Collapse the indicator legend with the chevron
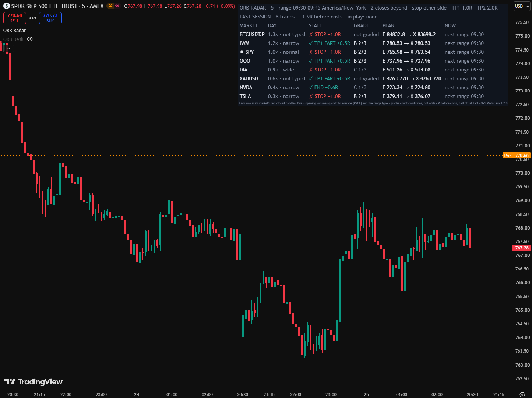The height and width of the screenshot is (398, 532). point(9,48)
